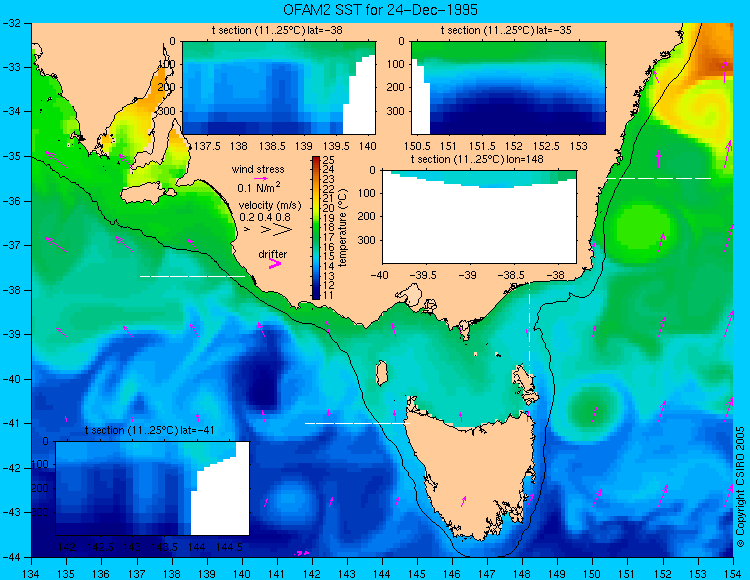Select the temperature color bar scale

316,227
